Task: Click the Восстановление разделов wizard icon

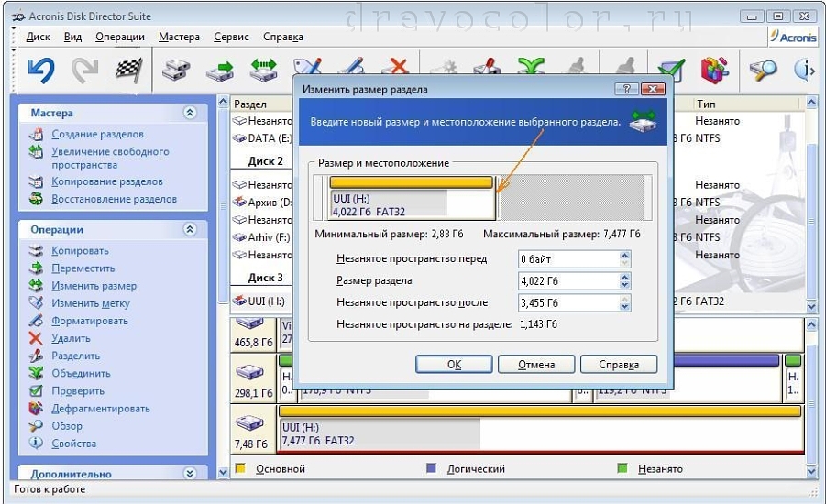Action: click(x=36, y=199)
